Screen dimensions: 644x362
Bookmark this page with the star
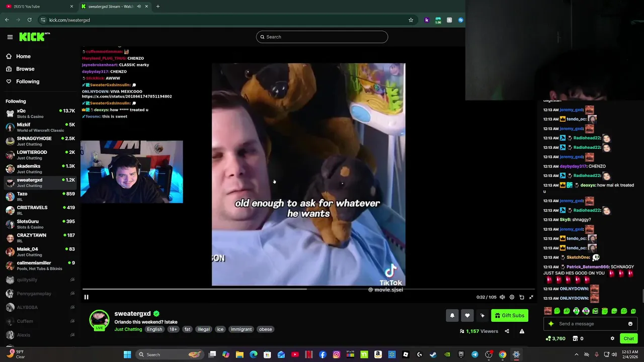click(411, 20)
